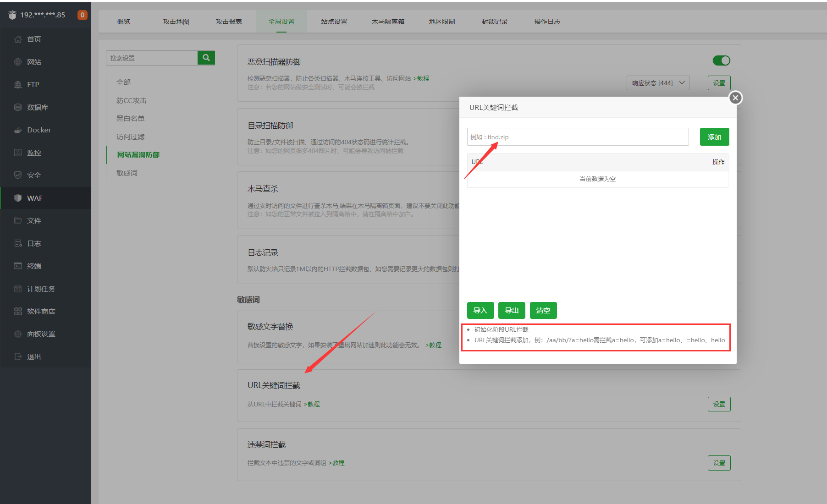This screenshot has width=827, height=504.
Task: Click the 导出 export button
Action: 512,310
